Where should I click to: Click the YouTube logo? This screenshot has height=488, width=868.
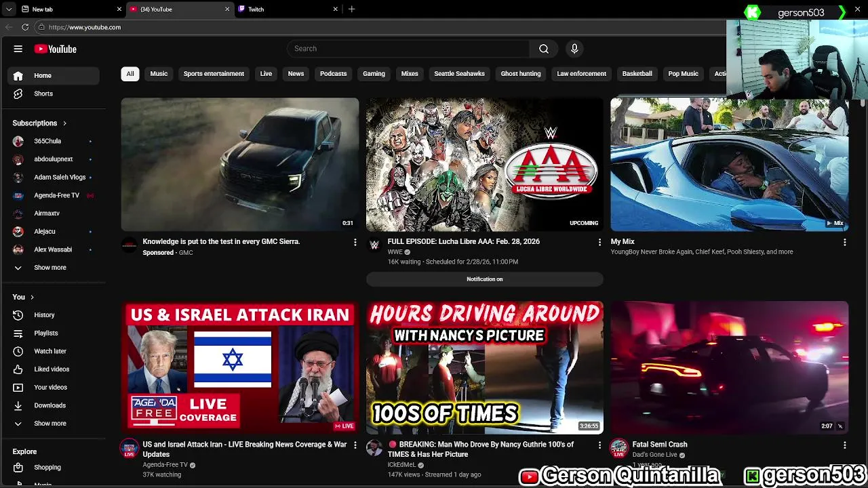point(56,49)
